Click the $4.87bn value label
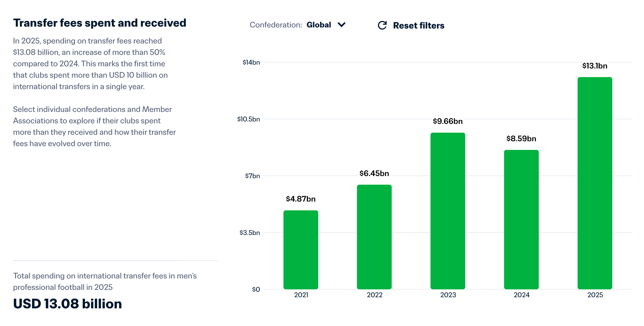This screenshot has width=644, height=326. point(301,199)
